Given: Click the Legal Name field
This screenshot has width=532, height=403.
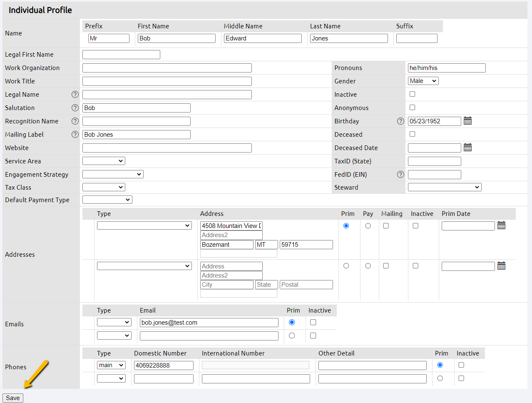Looking at the screenshot, I should pyautogui.click(x=167, y=95).
